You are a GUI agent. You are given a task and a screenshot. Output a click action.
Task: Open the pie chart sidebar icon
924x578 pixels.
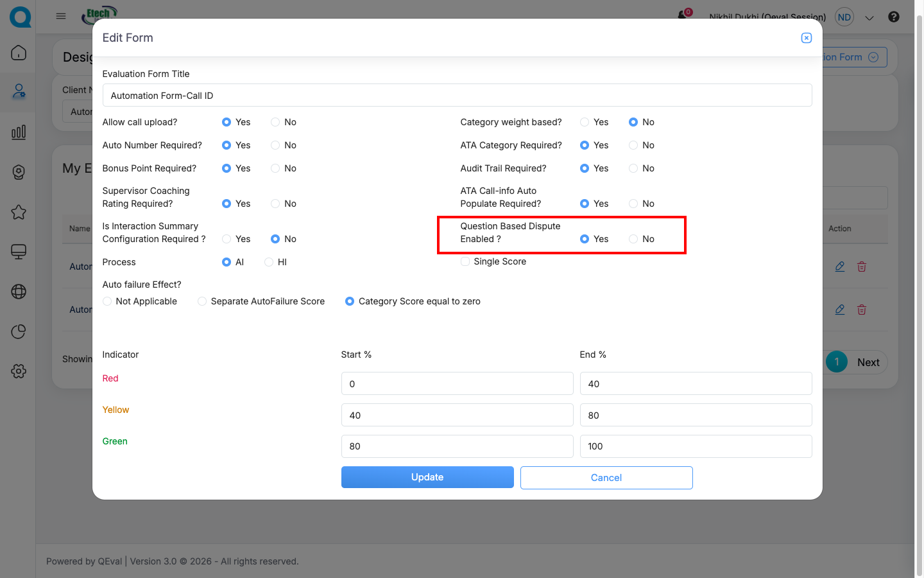[19, 331]
